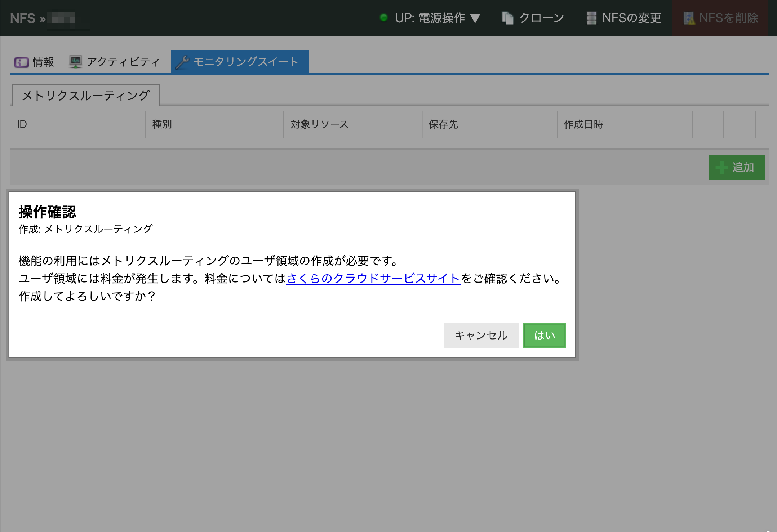
Task: Click the 対象リソース column header
Action: point(319,124)
